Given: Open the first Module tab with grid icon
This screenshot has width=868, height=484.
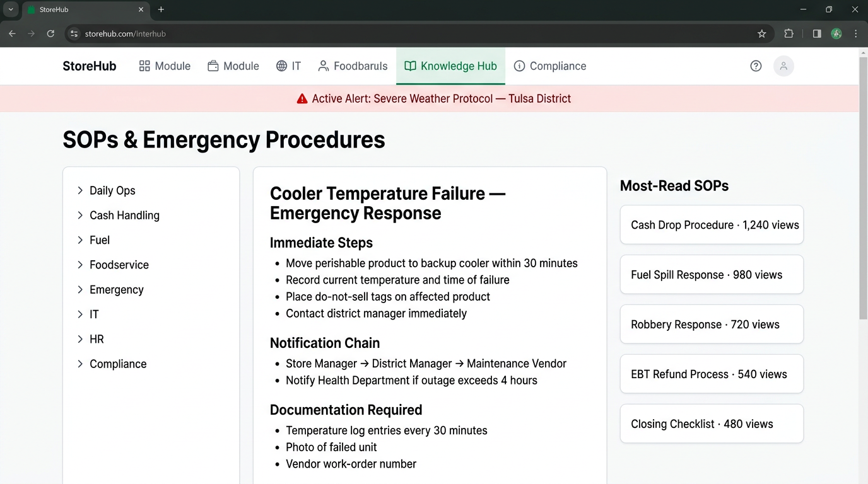Looking at the screenshot, I should coord(165,66).
